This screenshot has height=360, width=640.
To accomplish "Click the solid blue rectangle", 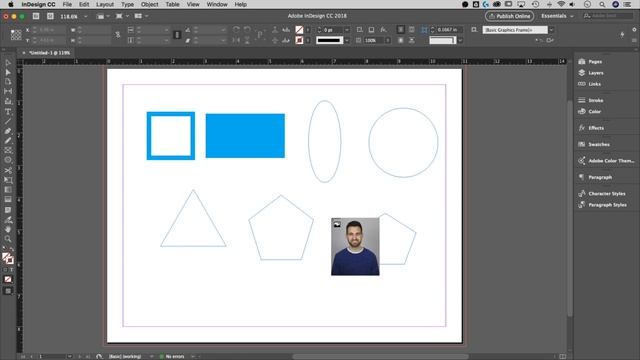I will 245,136.
